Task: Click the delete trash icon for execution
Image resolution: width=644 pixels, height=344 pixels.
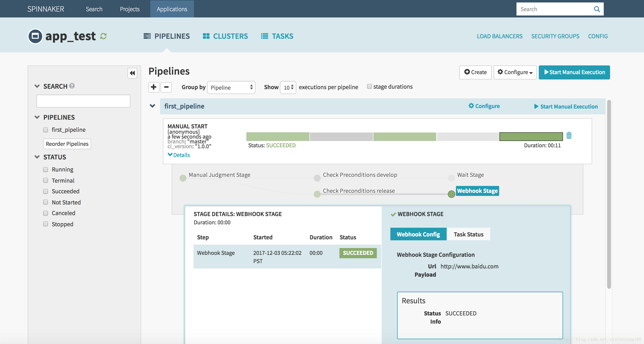Action: [569, 135]
